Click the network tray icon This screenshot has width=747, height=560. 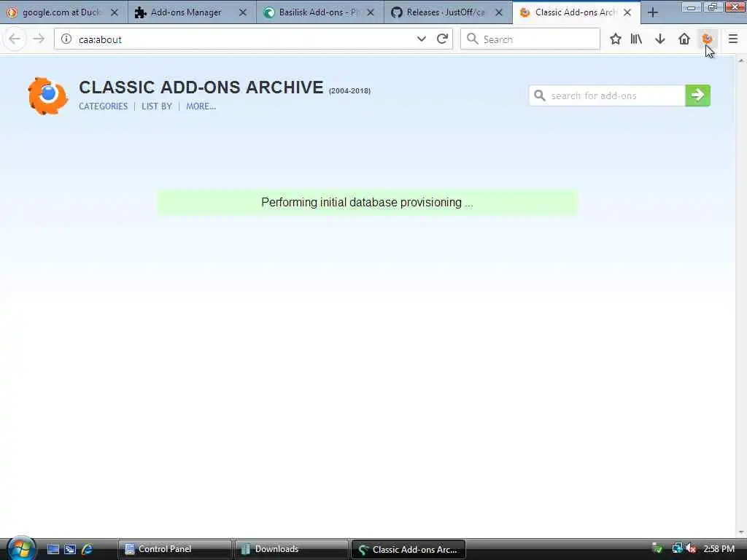[677, 548]
